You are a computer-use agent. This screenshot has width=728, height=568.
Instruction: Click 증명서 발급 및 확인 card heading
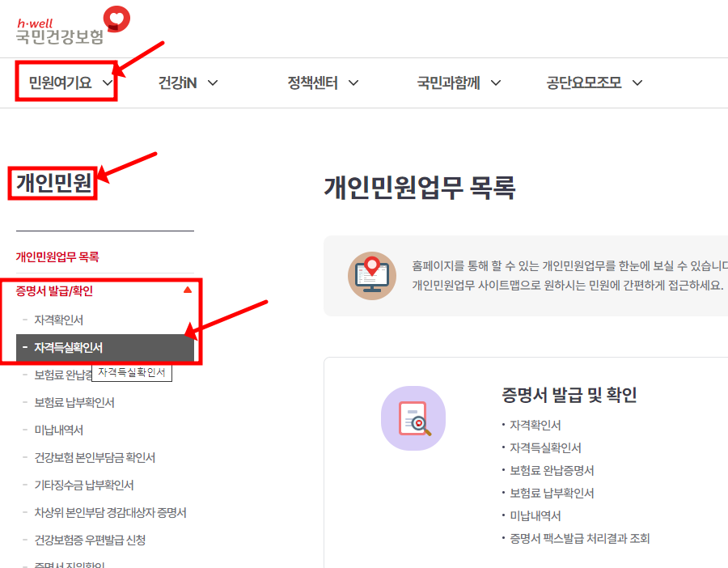(x=569, y=395)
